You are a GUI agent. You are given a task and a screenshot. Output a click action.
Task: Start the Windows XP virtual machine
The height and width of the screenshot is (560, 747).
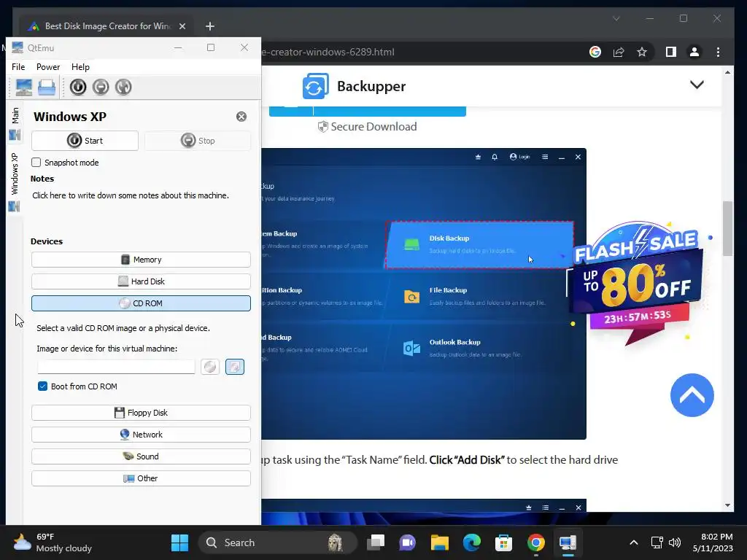[85, 141]
